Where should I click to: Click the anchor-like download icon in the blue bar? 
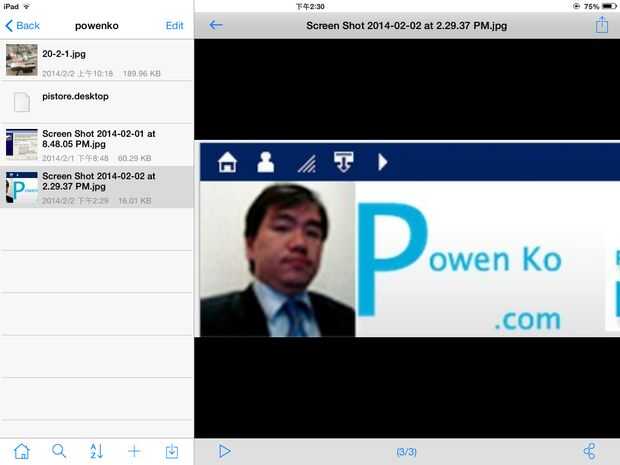point(343,162)
